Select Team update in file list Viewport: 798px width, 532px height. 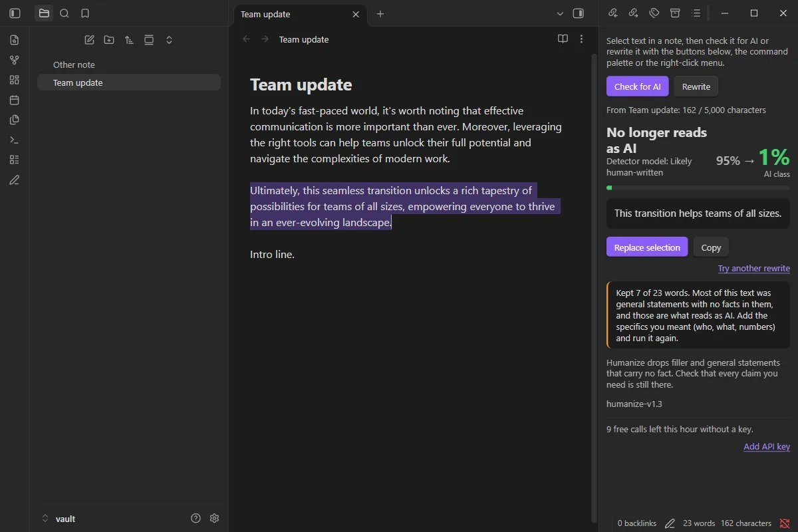[x=129, y=82]
